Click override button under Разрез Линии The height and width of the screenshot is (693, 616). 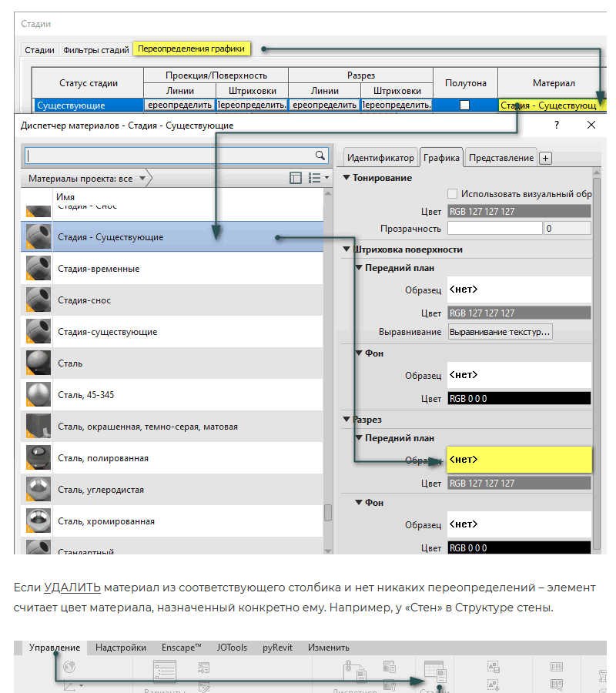tap(324, 105)
